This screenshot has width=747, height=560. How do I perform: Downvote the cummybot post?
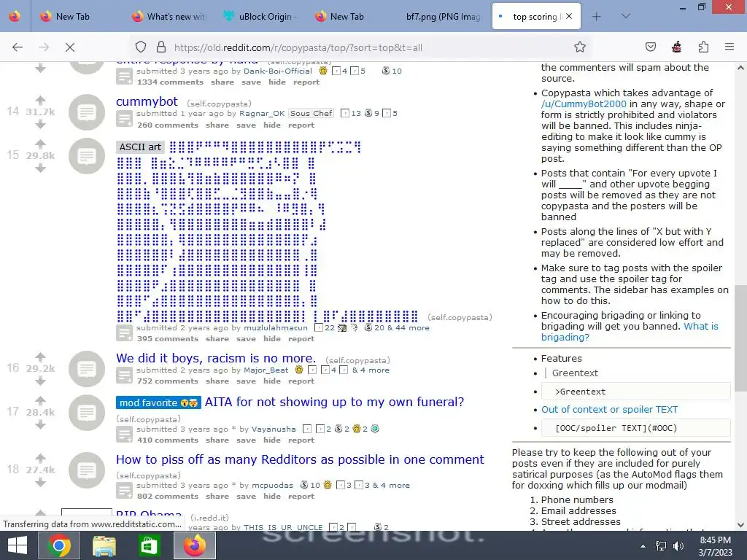click(41, 124)
